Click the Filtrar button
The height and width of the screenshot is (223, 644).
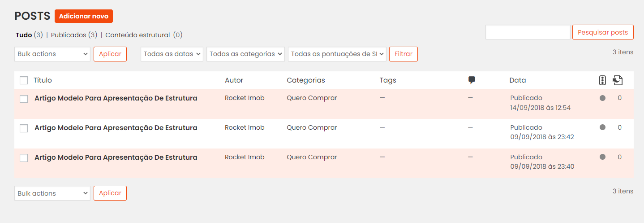pos(404,54)
